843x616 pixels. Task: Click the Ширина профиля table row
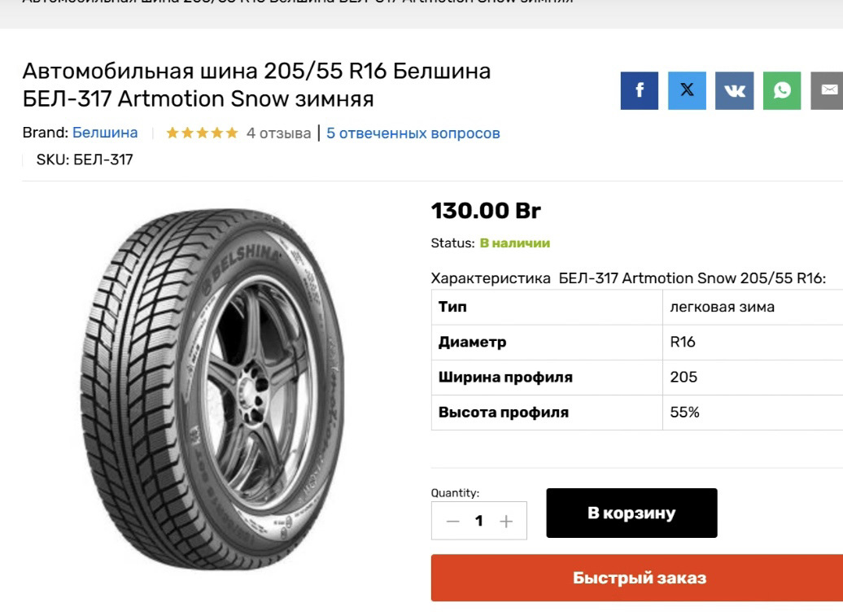635,377
